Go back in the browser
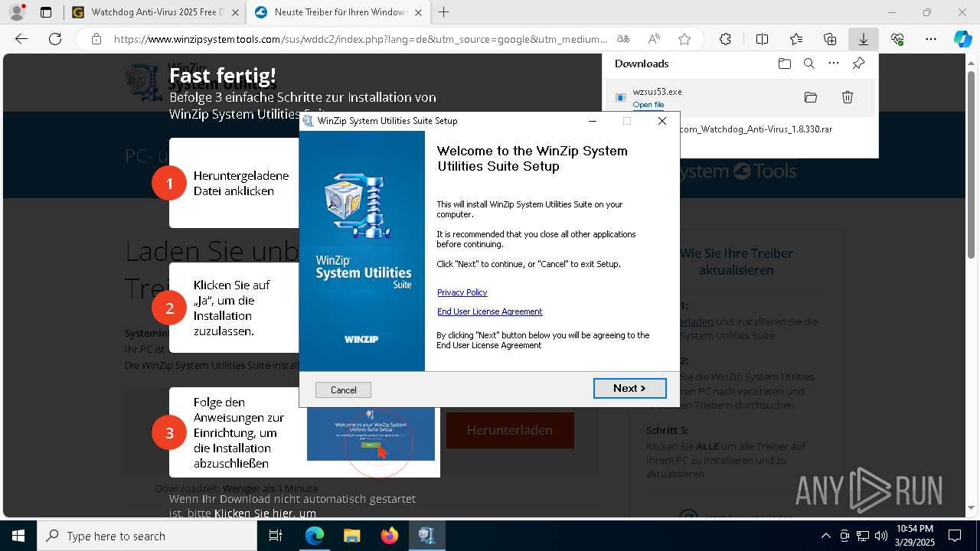This screenshot has height=551, width=980. [21, 39]
